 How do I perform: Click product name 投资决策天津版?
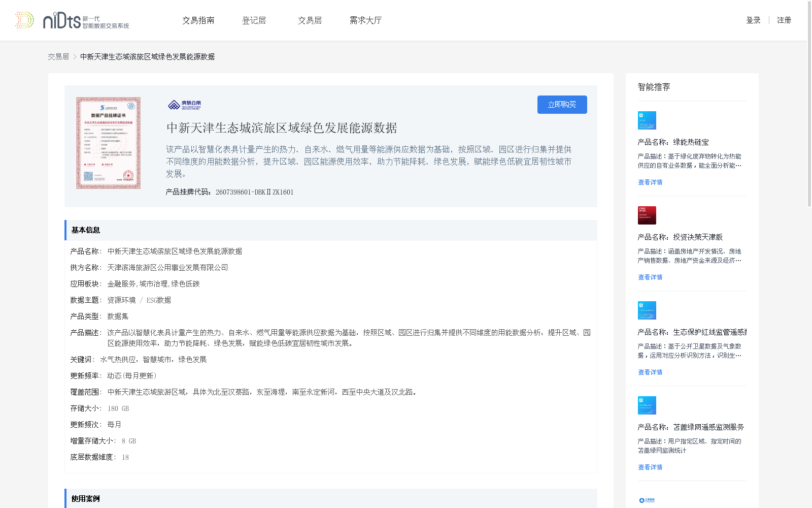click(x=698, y=237)
